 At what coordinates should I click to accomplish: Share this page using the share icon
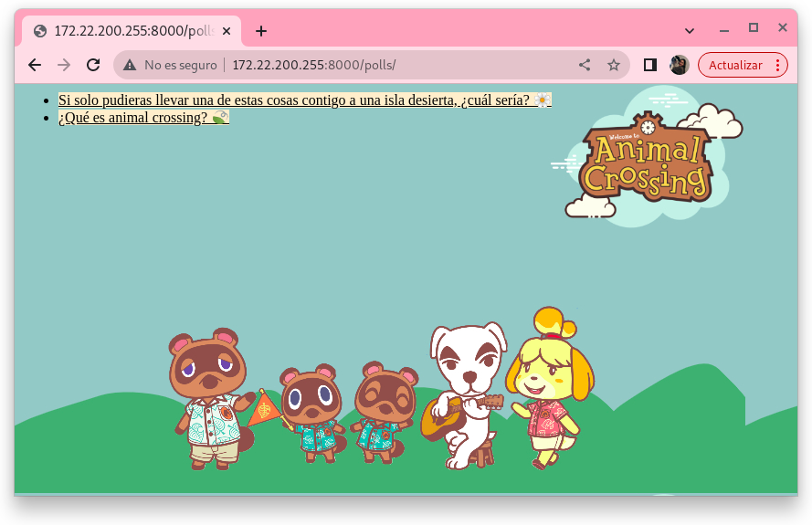point(585,65)
